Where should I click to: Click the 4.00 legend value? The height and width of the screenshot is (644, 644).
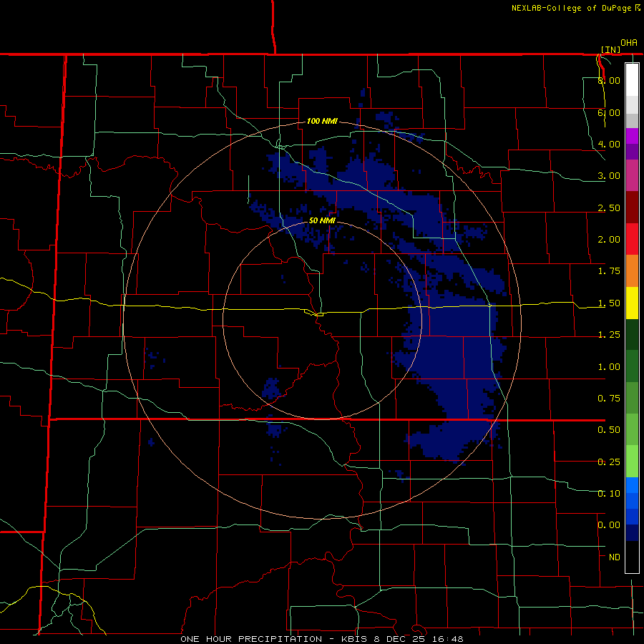click(609, 144)
